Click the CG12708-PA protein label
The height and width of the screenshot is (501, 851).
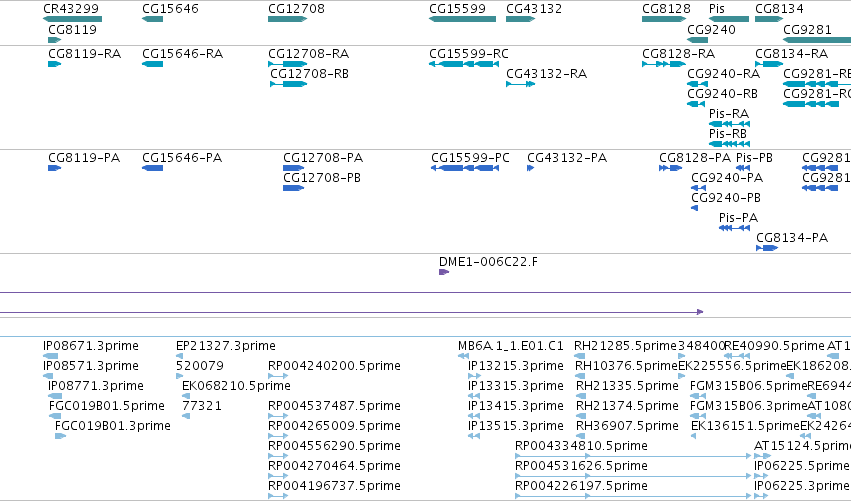coord(323,158)
